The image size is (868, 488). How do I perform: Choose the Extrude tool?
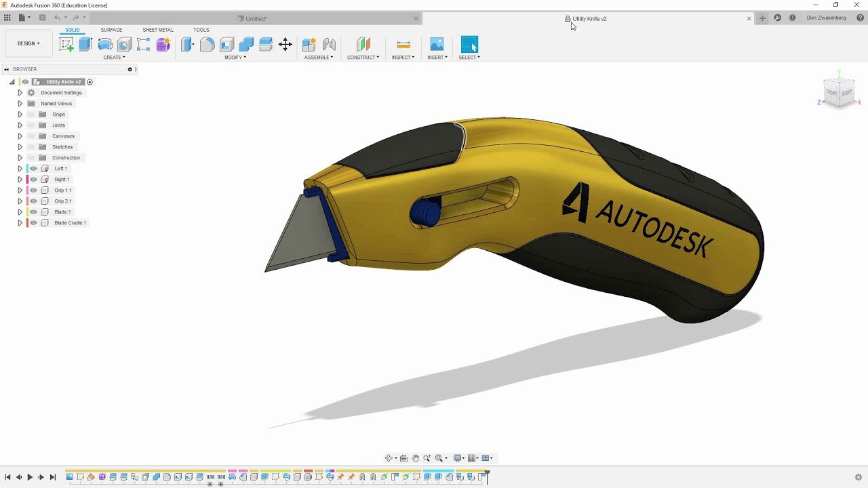point(85,45)
